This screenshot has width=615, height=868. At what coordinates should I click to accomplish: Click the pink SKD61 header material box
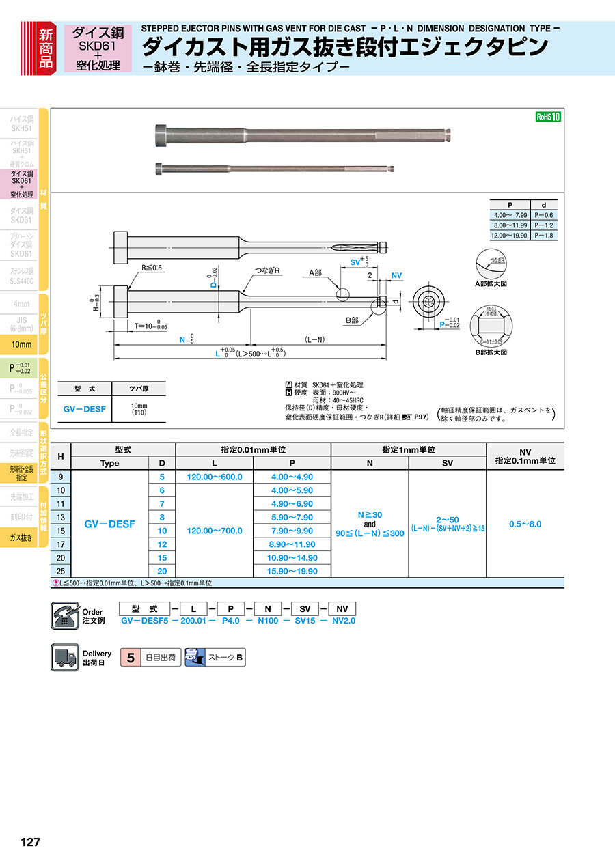pos(98,48)
